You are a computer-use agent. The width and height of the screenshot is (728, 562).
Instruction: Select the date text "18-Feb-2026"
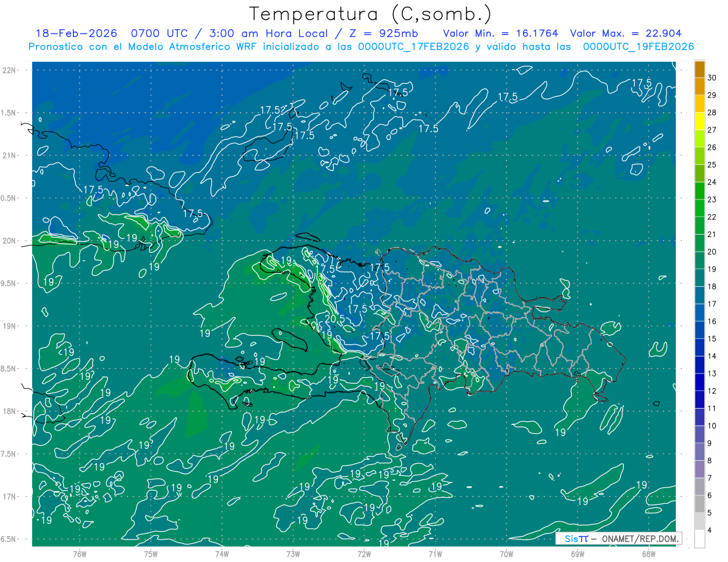pos(76,33)
